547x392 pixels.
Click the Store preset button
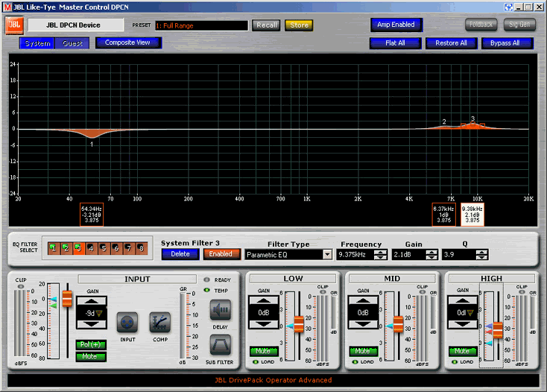[x=299, y=25]
